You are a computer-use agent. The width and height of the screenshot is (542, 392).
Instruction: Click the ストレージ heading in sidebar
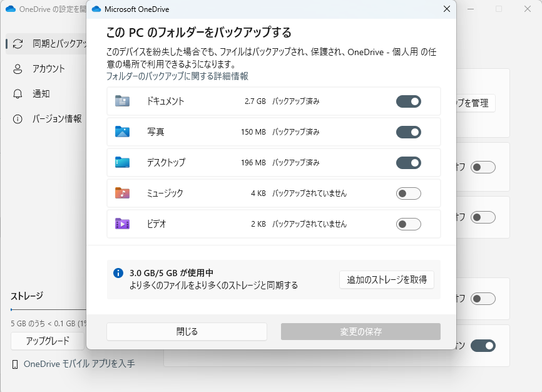tap(27, 296)
